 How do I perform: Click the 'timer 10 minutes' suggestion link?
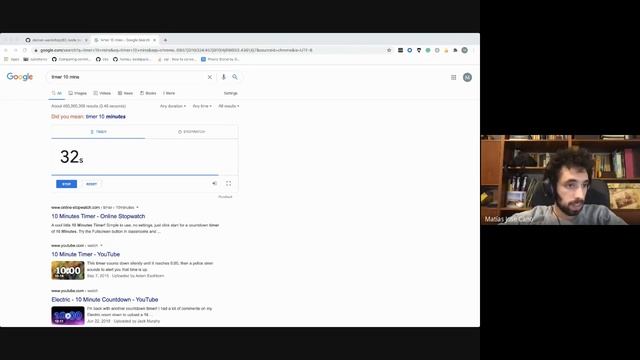pyautogui.click(x=105, y=117)
